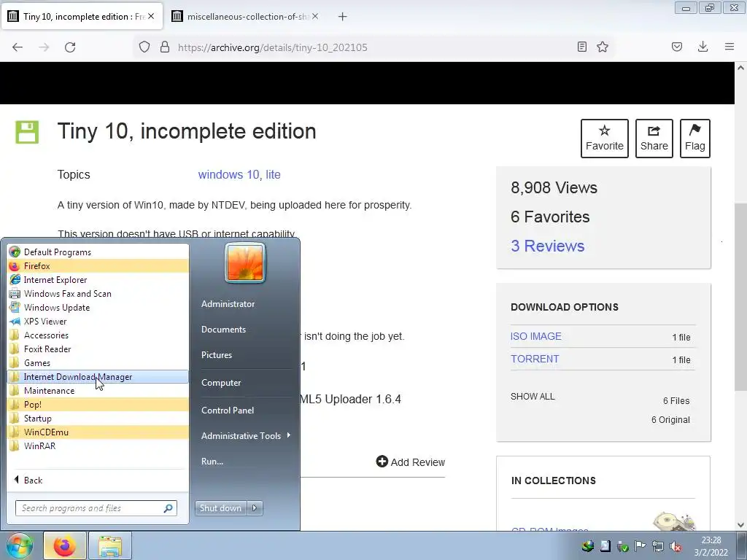Open Default Programs in Start menu

click(x=98, y=252)
